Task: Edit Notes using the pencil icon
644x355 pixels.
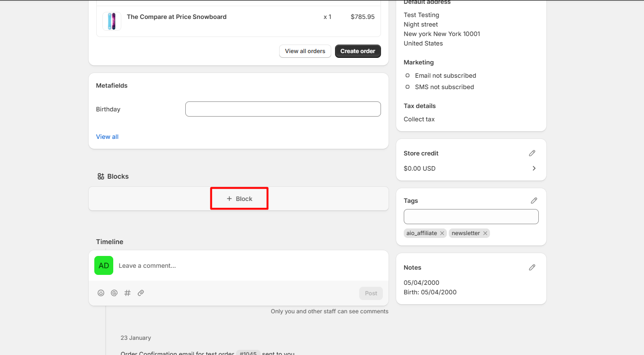Action: (532, 267)
